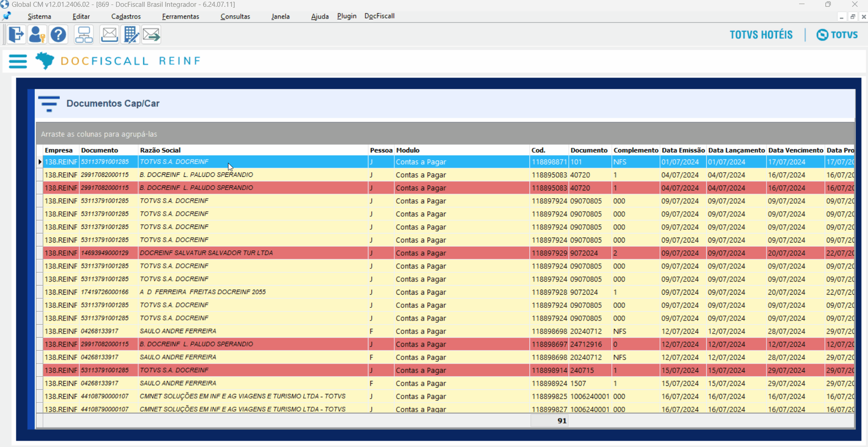The height and width of the screenshot is (447, 868).
Task: Open the help question mark icon
Action: point(58,34)
